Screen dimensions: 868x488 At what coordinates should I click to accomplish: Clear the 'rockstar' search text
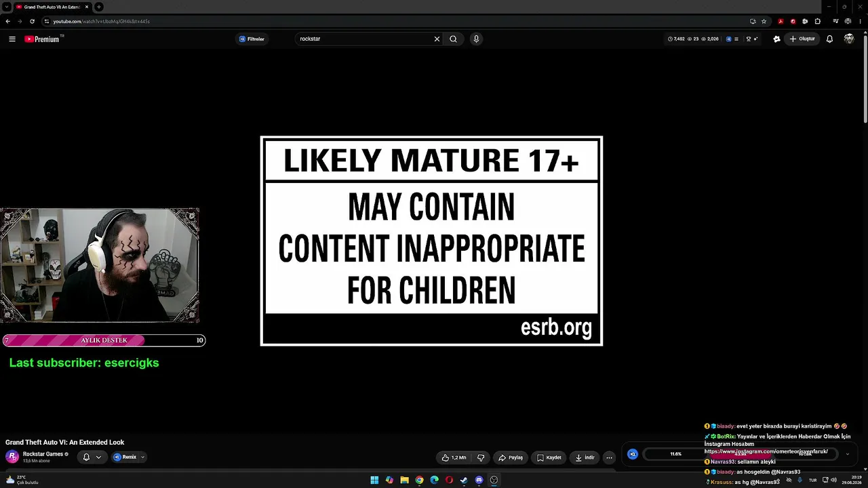click(437, 39)
